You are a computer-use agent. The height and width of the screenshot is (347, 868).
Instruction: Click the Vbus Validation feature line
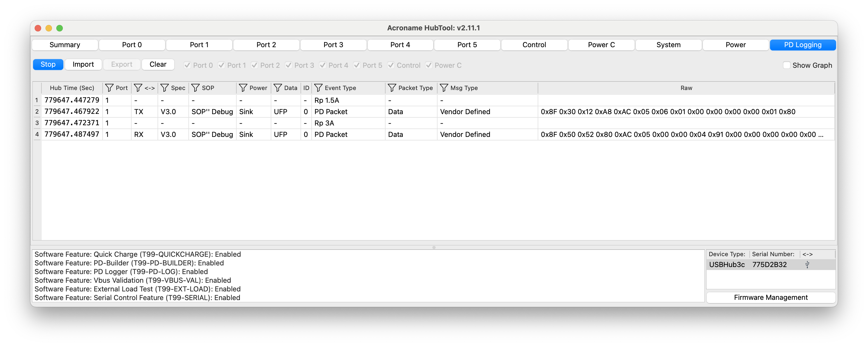point(133,281)
